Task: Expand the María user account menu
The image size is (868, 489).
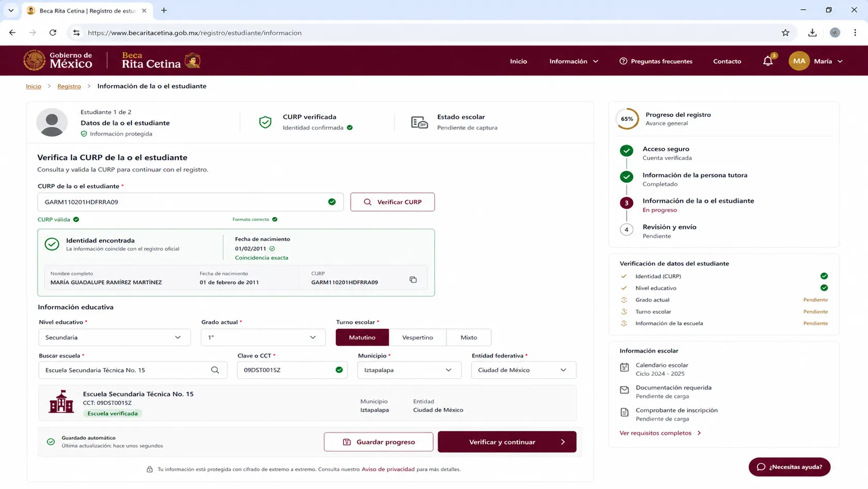Action: 828,61
